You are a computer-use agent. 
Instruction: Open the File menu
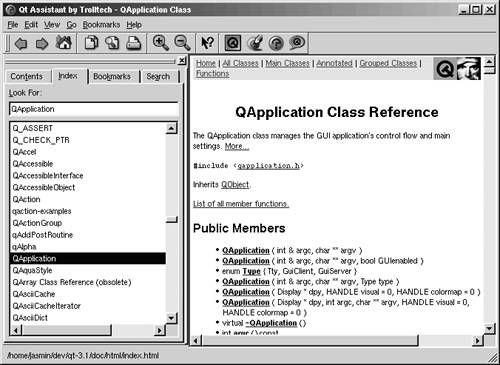(x=13, y=25)
